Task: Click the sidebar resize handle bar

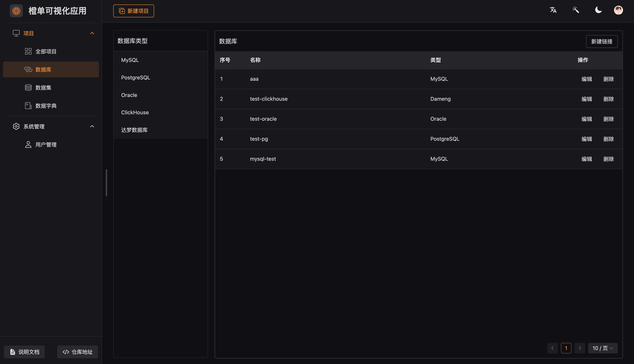Action: 107,183
